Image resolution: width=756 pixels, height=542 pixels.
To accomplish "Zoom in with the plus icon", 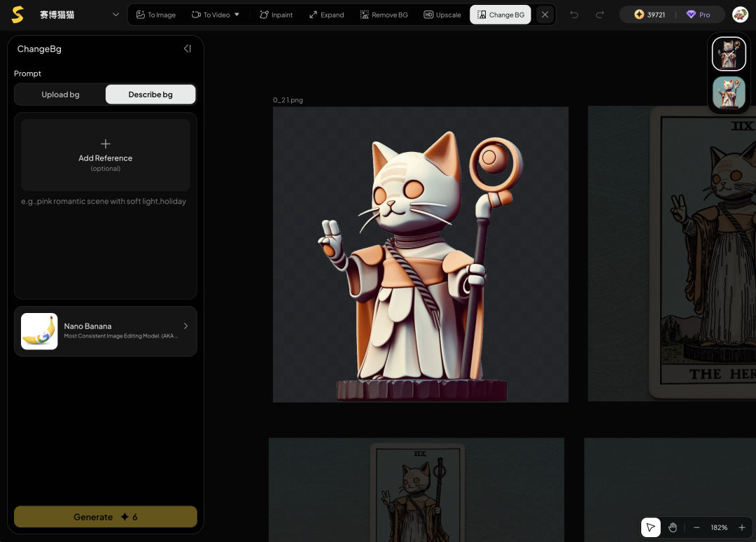I will (x=742, y=527).
